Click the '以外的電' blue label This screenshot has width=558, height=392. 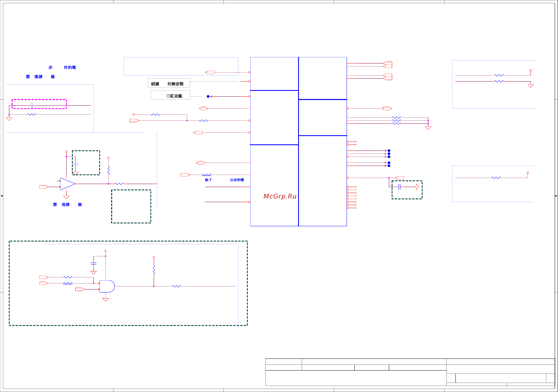pos(237,180)
